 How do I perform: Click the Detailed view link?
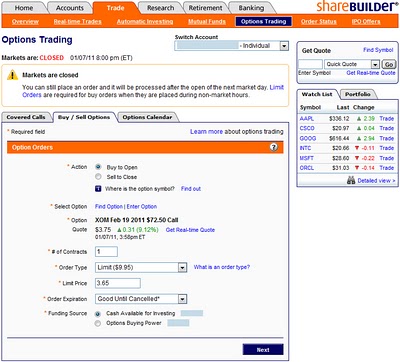click(376, 181)
